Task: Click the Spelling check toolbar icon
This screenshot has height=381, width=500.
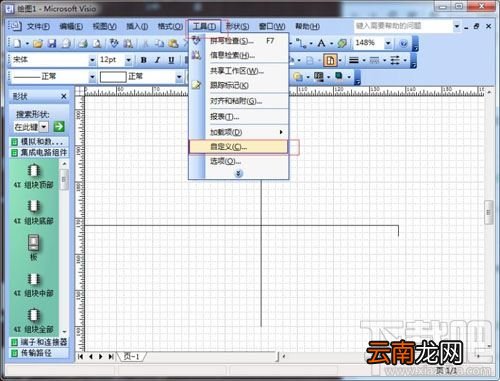Action: point(114,43)
